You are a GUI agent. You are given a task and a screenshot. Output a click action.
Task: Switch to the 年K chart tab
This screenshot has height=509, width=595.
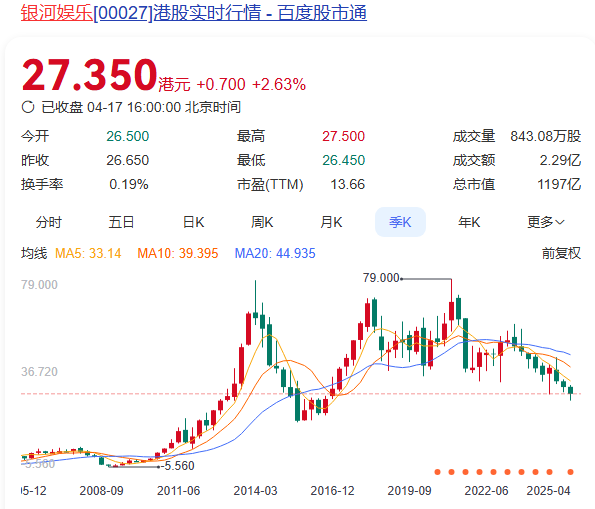pos(469,222)
